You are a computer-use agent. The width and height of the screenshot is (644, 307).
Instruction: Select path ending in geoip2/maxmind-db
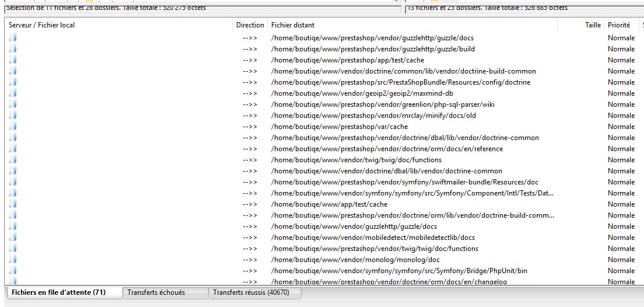(x=362, y=93)
